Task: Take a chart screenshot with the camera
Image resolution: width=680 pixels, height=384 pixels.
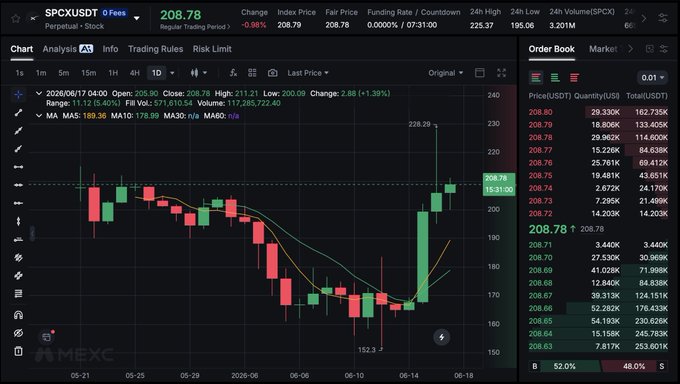Action: point(272,73)
